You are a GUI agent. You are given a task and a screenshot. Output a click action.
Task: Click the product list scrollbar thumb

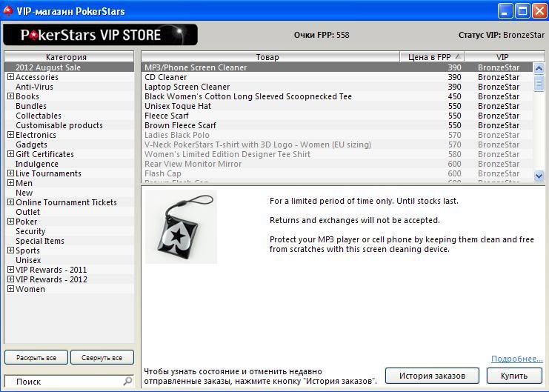click(x=539, y=83)
